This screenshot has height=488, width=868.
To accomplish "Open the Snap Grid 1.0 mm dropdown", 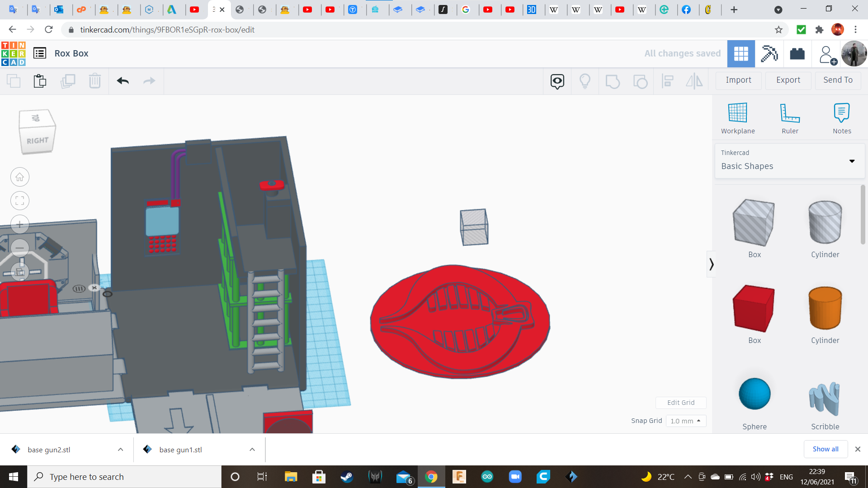I will (685, 421).
